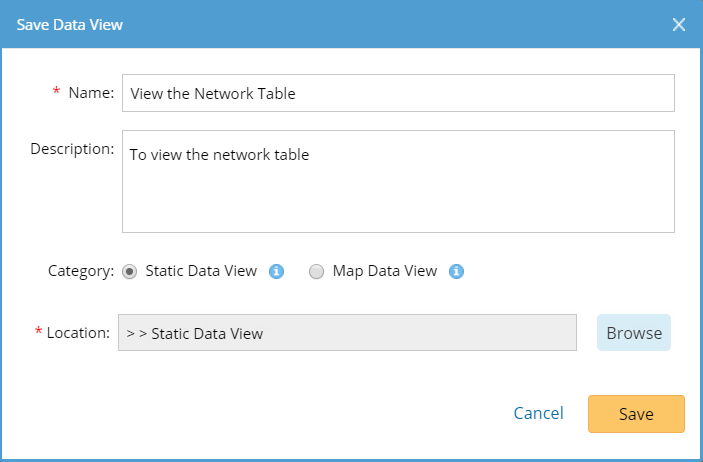The height and width of the screenshot is (462, 703).
Task: Click the "Name:" field label
Action: 91,93
